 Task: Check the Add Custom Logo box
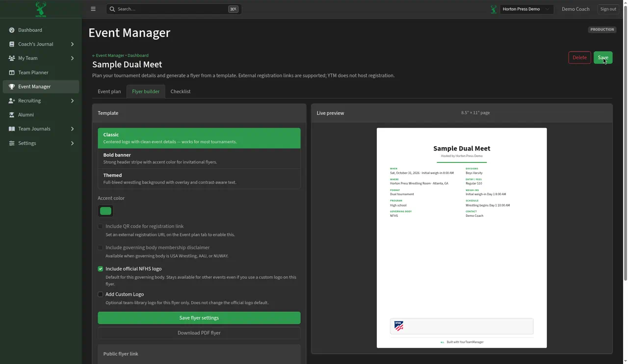pos(101,294)
